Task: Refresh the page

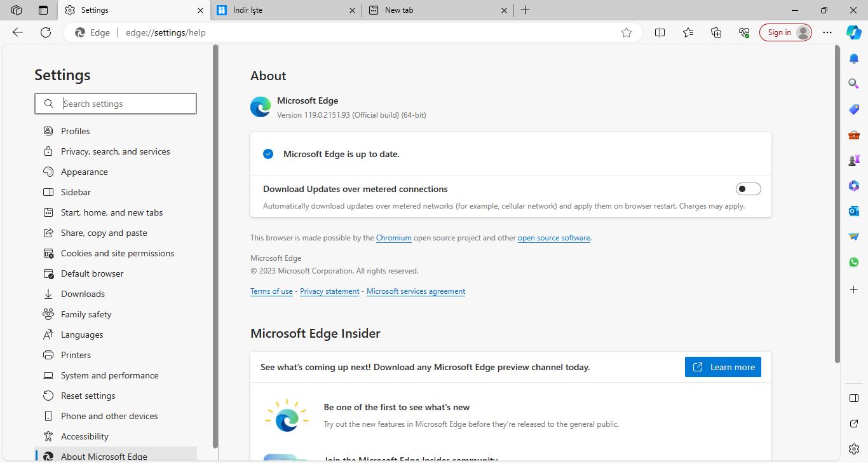Action: pyautogui.click(x=46, y=32)
